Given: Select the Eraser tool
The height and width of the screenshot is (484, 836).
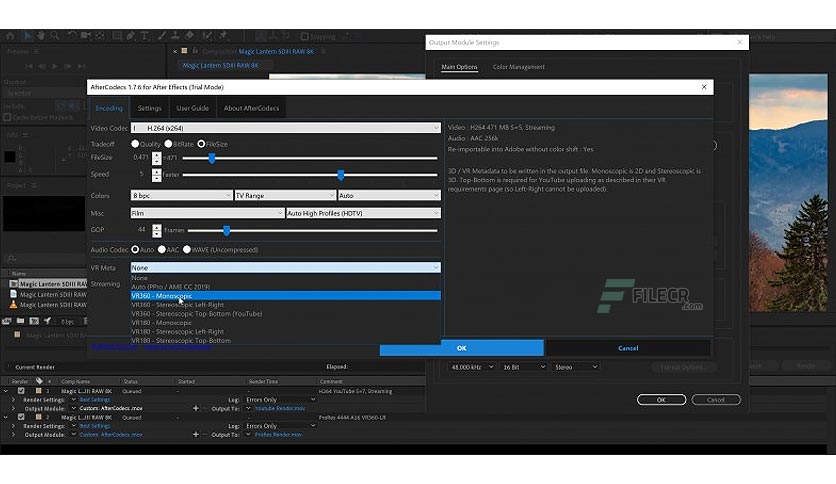Looking at the screenshot, I should pos(189,36).
